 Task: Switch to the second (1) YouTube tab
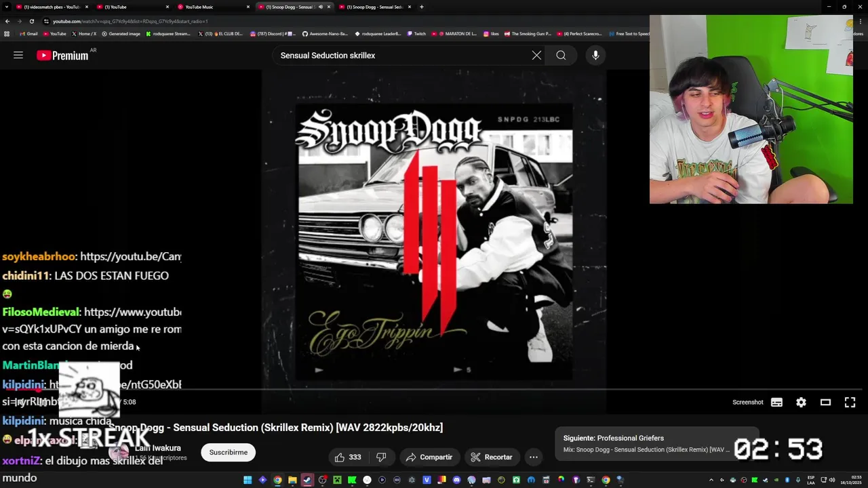coord(132,7)
